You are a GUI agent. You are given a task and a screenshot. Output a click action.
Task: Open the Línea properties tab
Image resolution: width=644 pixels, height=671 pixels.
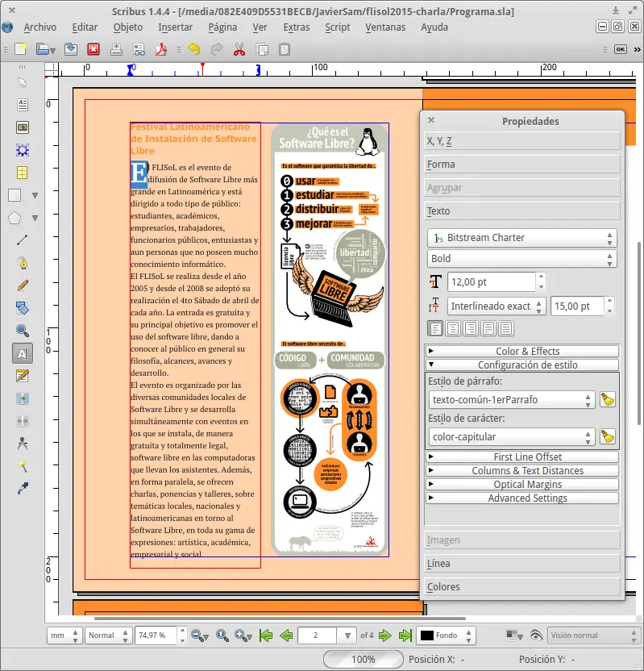point(522,563)
